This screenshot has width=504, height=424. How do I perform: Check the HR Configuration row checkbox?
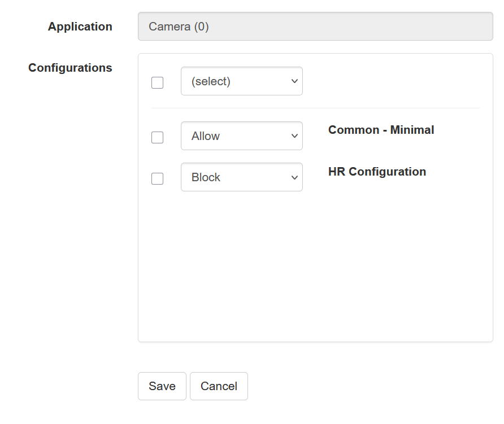(157, 178)
